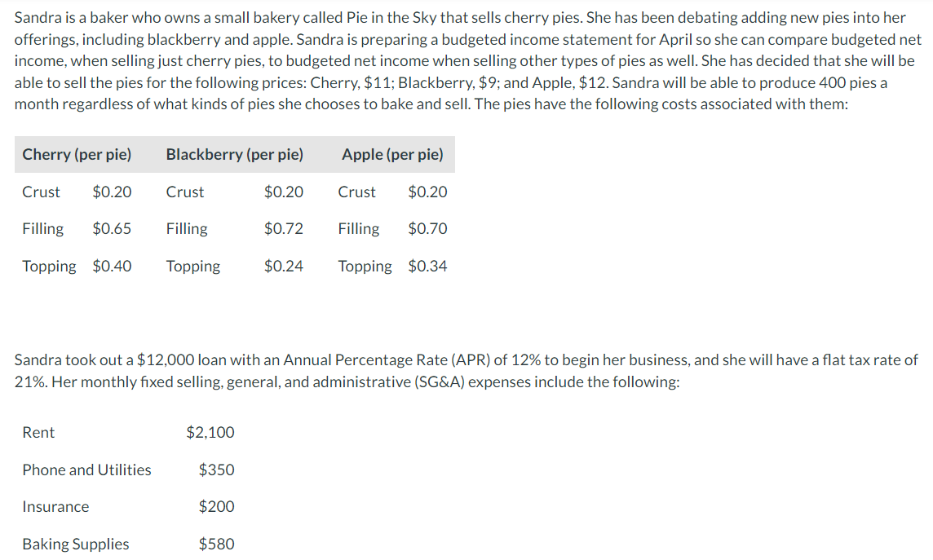Click the Baking Supplies label
The width and height of the screenshot is (933, 560).
75,544
